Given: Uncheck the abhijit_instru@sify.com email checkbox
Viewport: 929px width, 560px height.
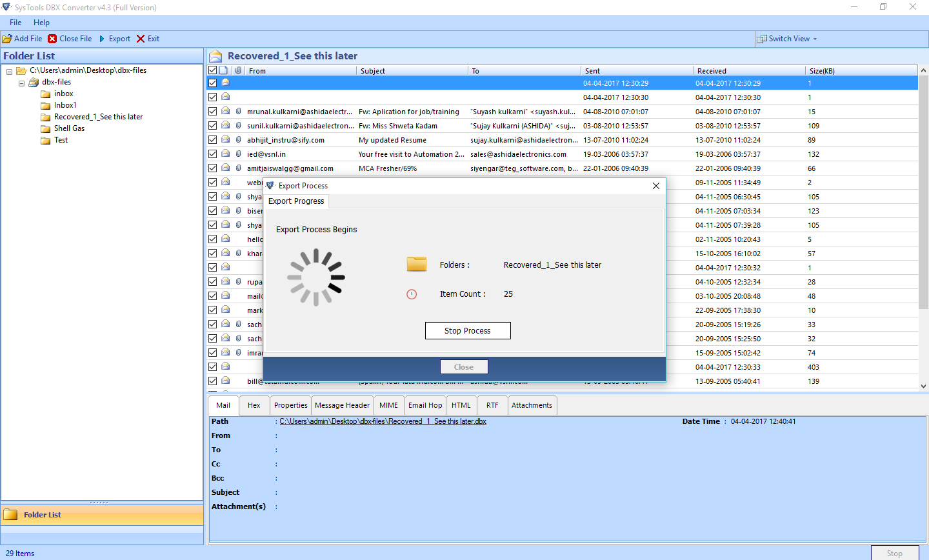Looking at the screenshot, I should point(212,139).
